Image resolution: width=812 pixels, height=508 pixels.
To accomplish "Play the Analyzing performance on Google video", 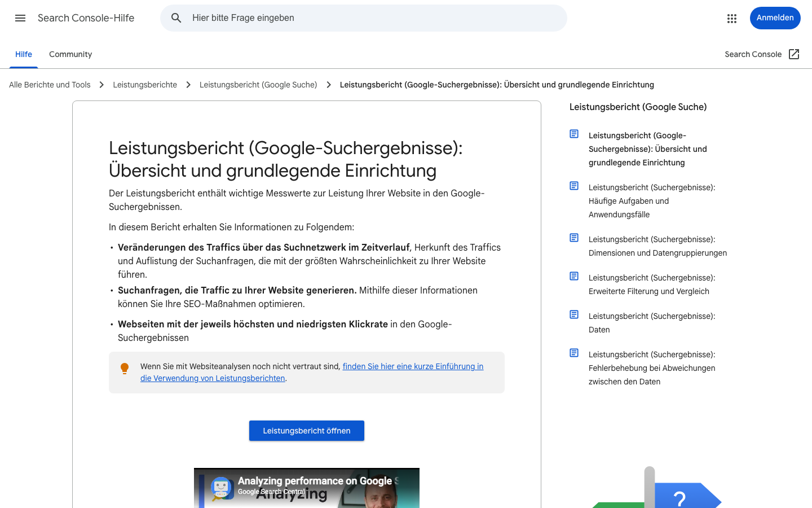I will 307,488.
